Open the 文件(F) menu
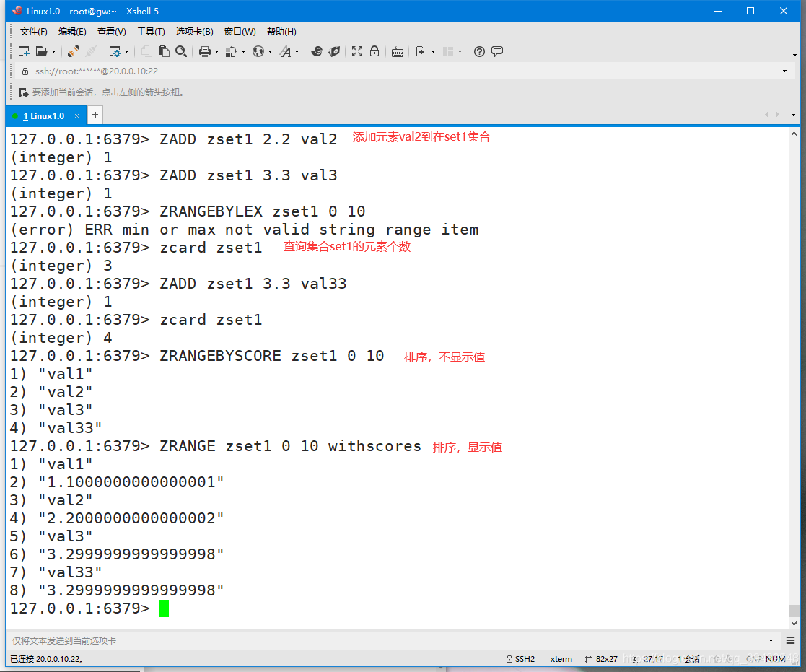Viewport: 806px width, 672px height. pyautogui.click(x=33, y=32)
